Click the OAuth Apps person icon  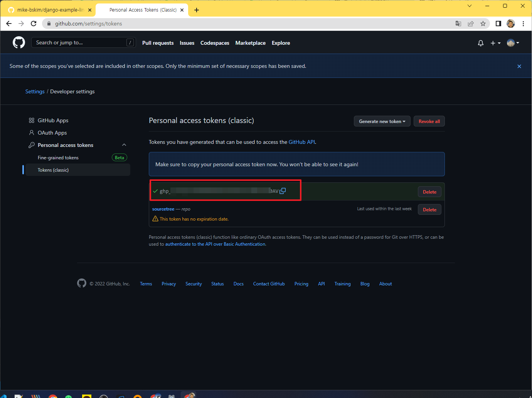point(32,133)
